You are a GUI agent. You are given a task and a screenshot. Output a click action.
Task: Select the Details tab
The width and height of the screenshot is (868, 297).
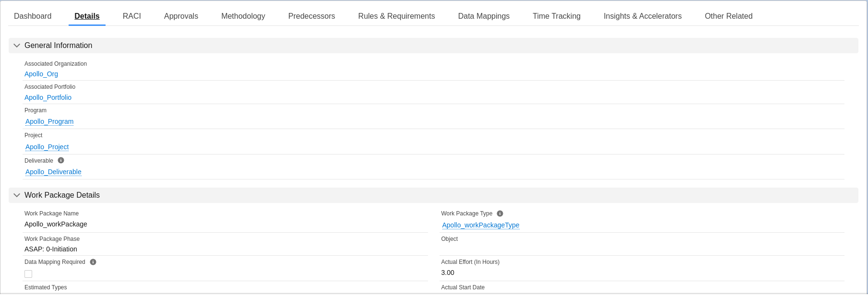pyautogui.click(x=87, y=16)
